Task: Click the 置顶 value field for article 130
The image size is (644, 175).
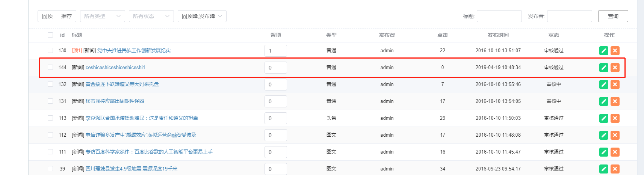Action: 275,51
